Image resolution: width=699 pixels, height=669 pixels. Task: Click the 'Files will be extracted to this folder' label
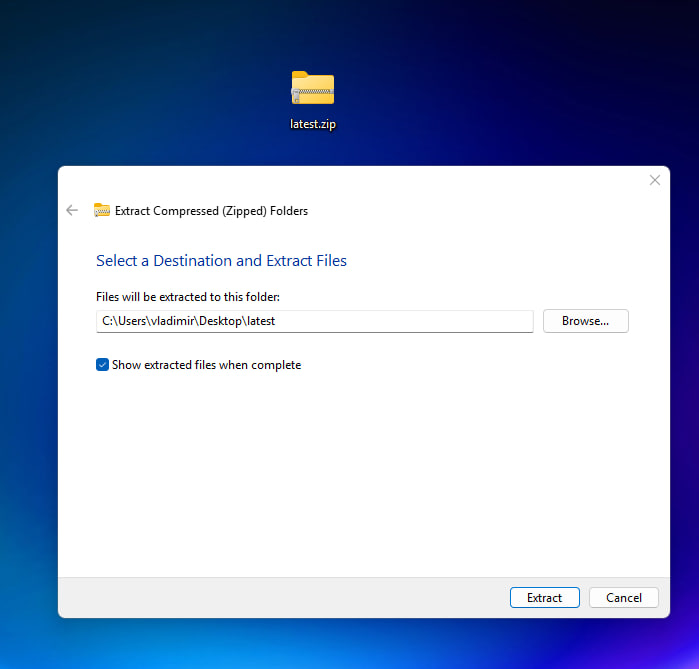(x=187, y=297)
